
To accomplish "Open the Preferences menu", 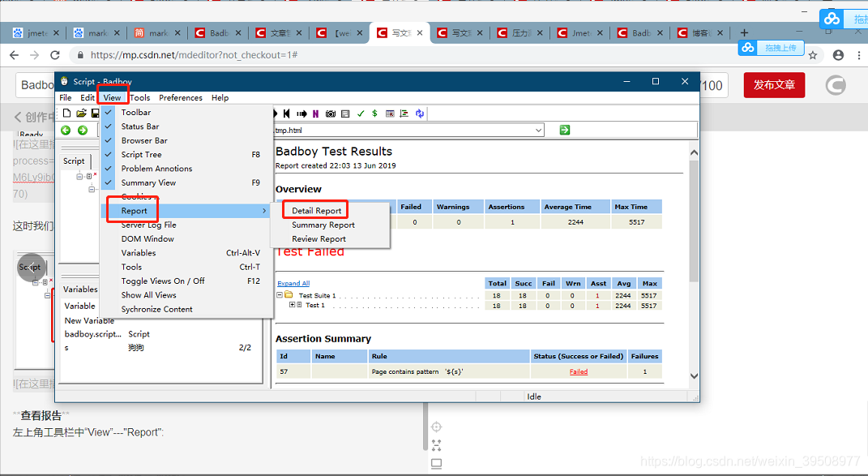I will (181, 97).
